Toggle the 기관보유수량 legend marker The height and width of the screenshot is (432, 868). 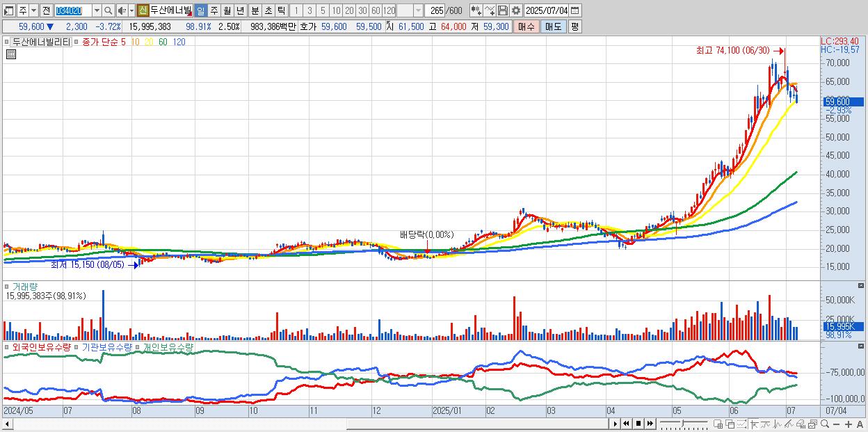click(x=77, y=347)
